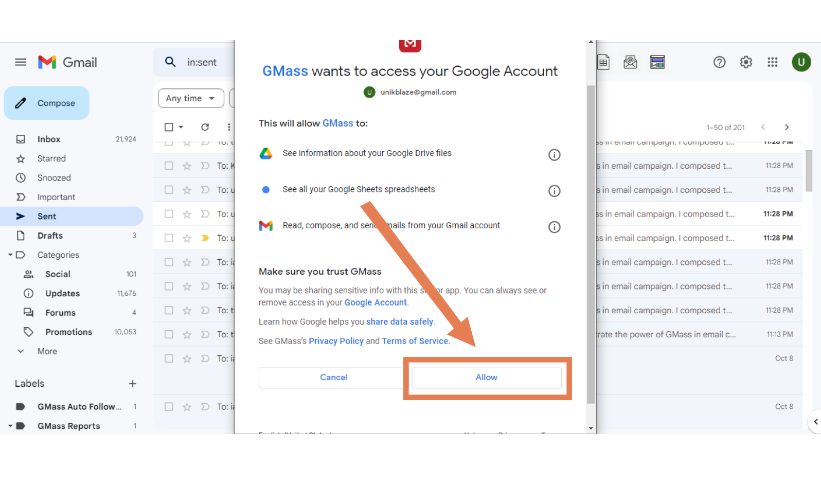The image size is (821, 504).
Task: Open GMass Privacy Policy link
Action: tap(336, 341)
